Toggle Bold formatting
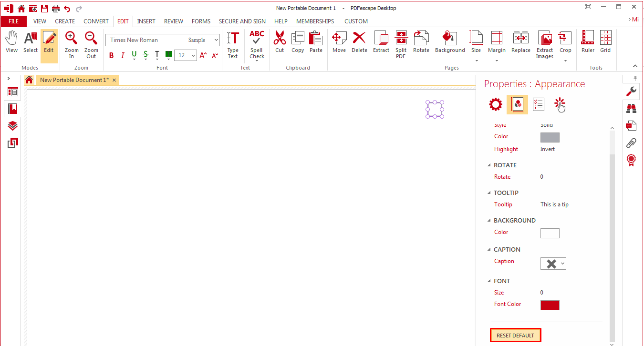 [x=112, y=55]
